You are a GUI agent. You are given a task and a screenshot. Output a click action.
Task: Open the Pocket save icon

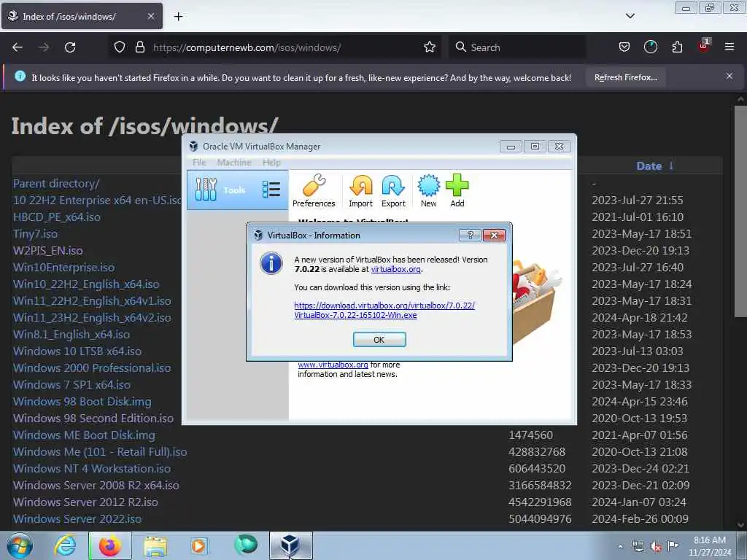point(624,47)
